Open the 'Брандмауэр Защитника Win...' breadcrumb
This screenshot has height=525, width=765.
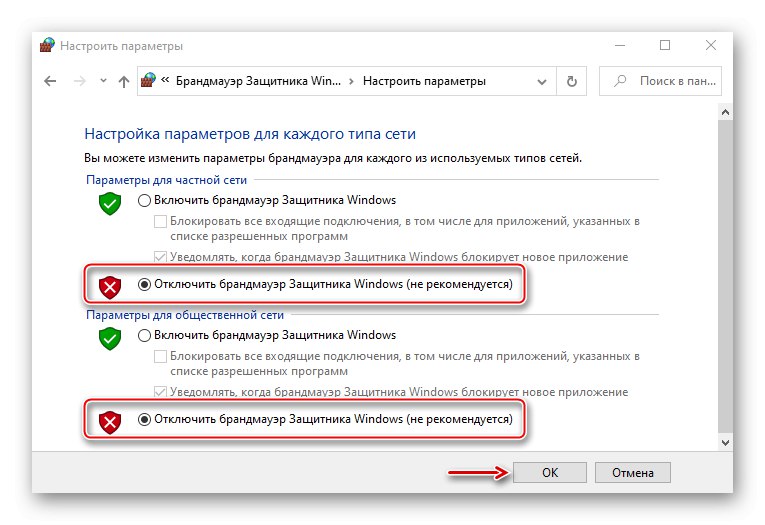258,81
